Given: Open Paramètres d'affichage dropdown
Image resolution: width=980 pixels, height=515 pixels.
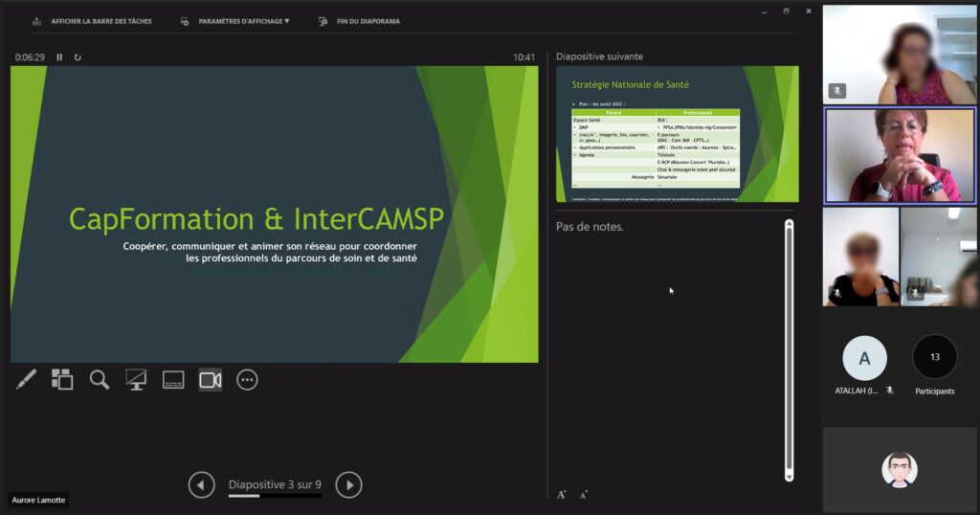Looking at the screenshot, I should tap(235, 21).
